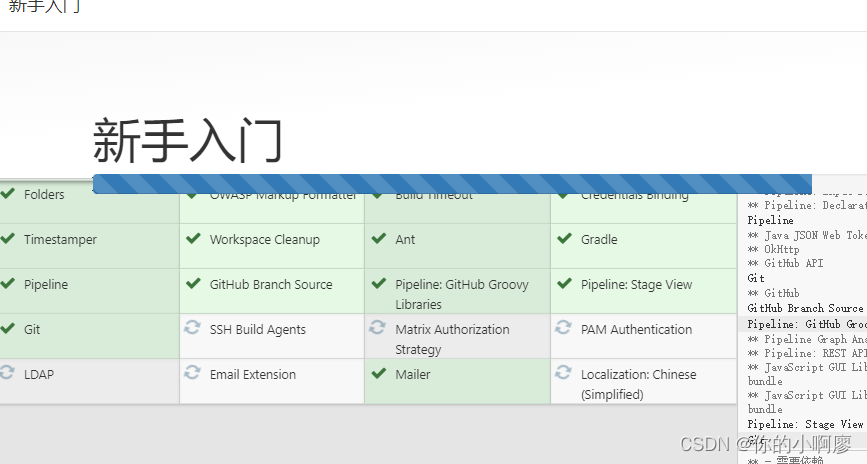The width and height of the screenshot is (867, 464).
Task: Select the SSH Build Agents label
Action: pos(258,330)
